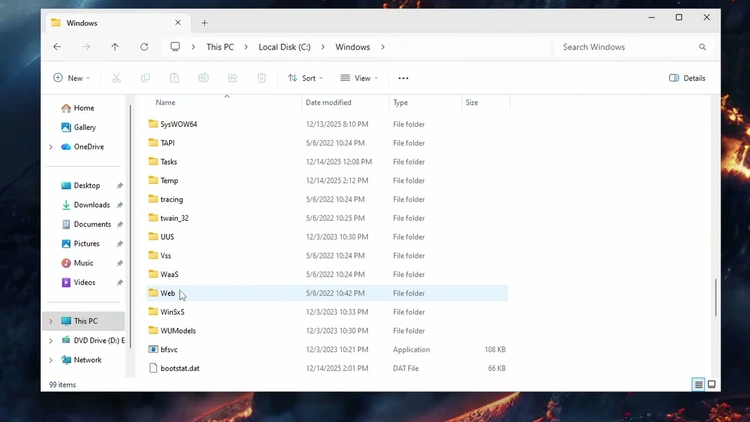
Task: Expand the Network tree node
Action: click(51, 360)
